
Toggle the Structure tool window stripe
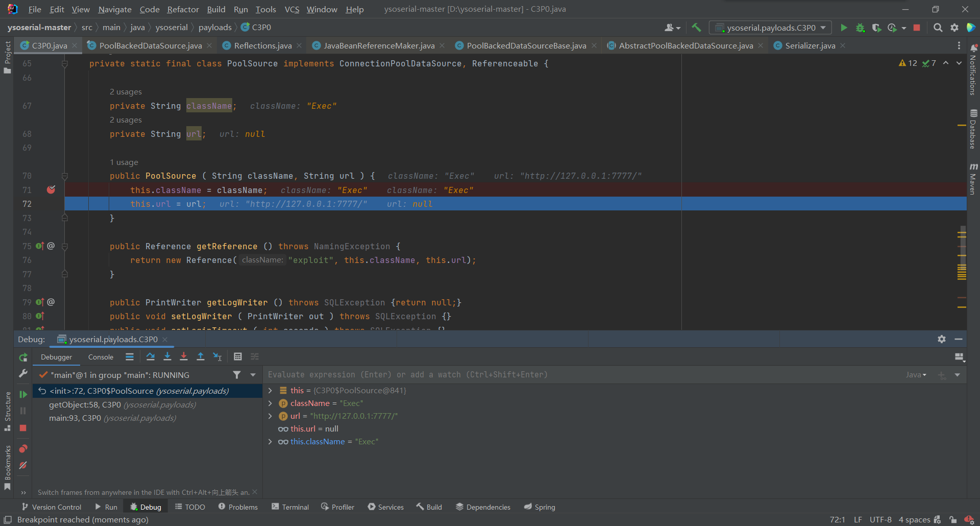click(x=7, y=411)
